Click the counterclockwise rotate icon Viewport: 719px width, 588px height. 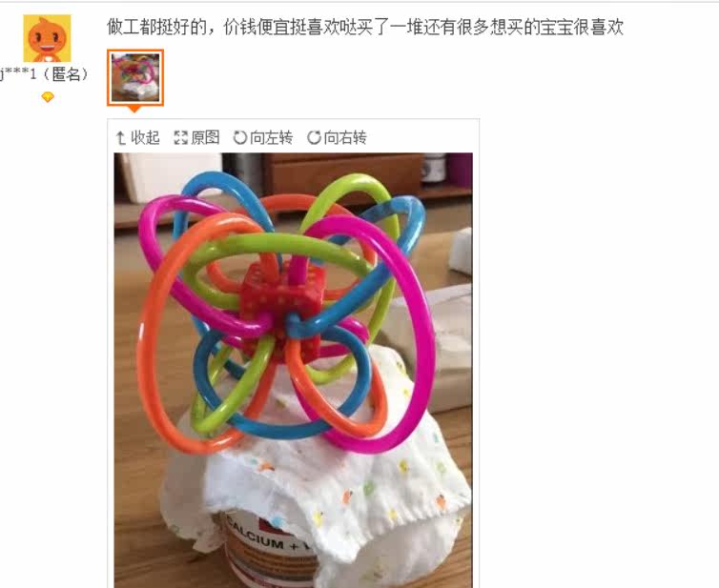tap(239, 137)
